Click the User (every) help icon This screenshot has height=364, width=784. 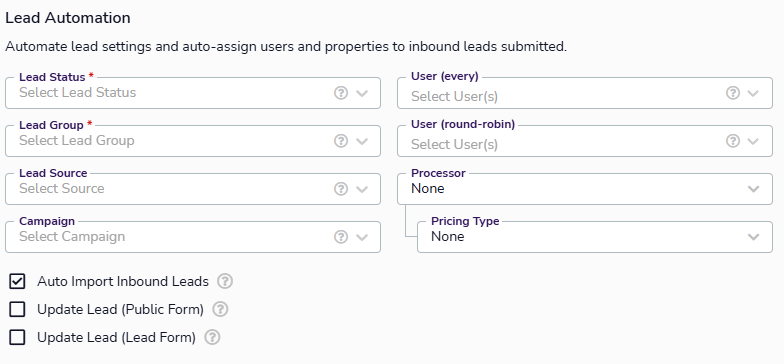(732, 92)
